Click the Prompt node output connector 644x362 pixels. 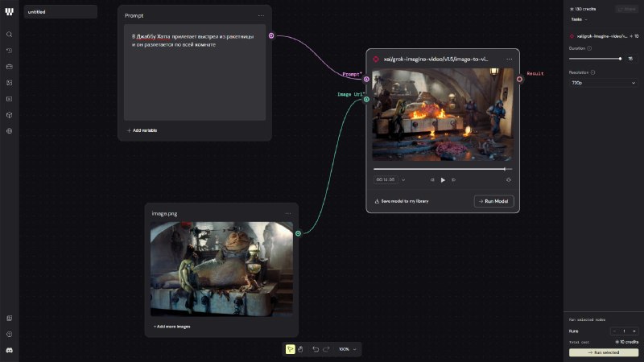click(271, 35)
